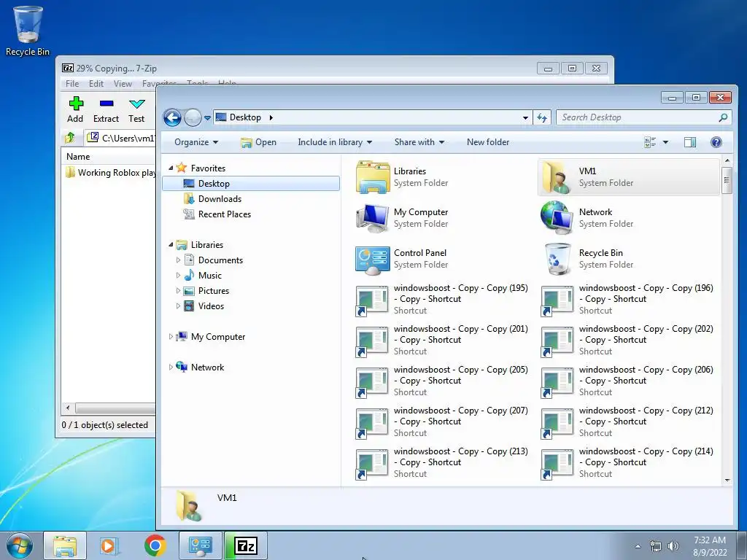The image size is (747, 560).
Task: Expand Network in navigation pane
Action: click(x=171, y=367)
